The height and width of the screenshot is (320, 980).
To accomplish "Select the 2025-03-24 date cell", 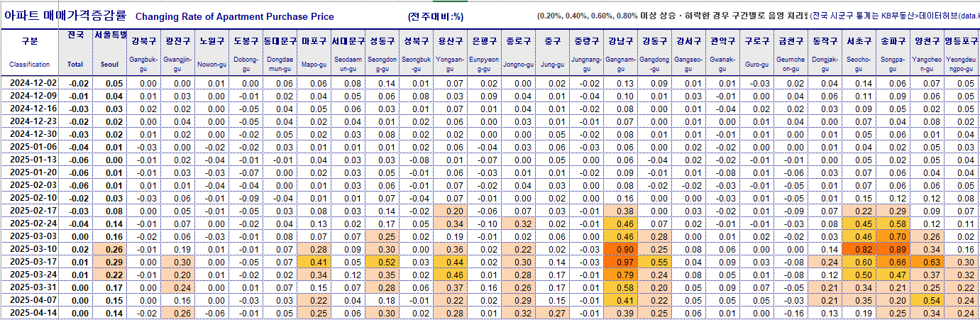I will (x=30, y=275).
